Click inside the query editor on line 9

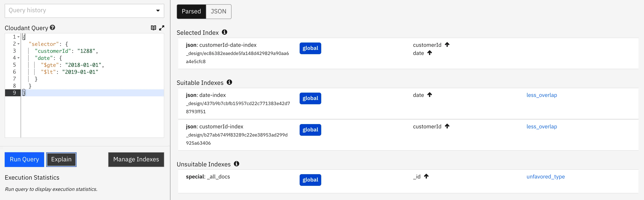92,93
